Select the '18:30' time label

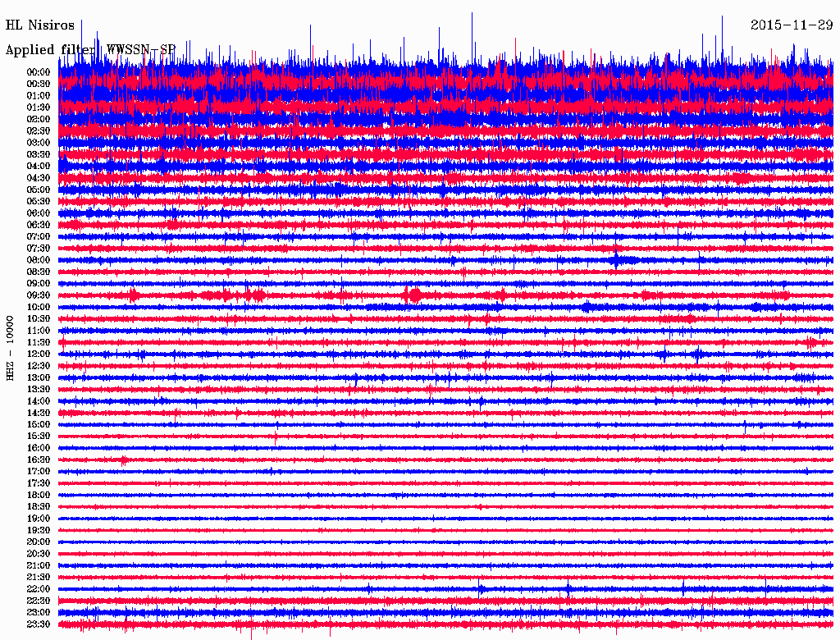click(39, 507)
